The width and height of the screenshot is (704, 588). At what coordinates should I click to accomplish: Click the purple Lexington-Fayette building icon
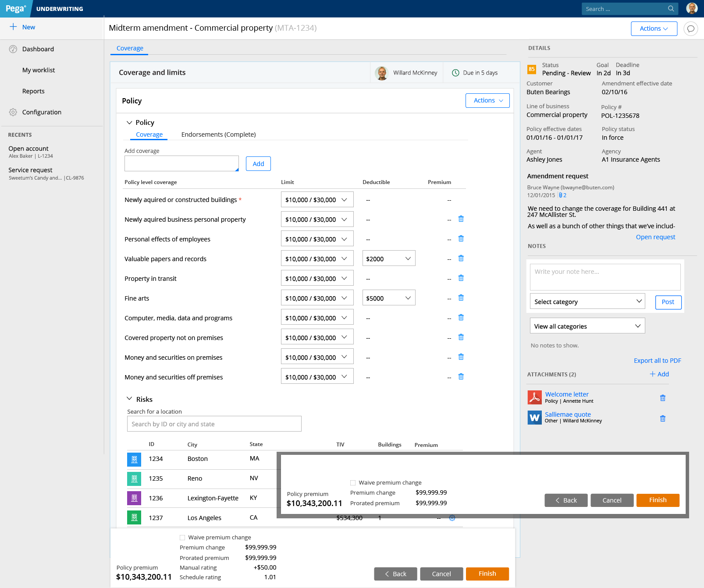click(134, 498)
